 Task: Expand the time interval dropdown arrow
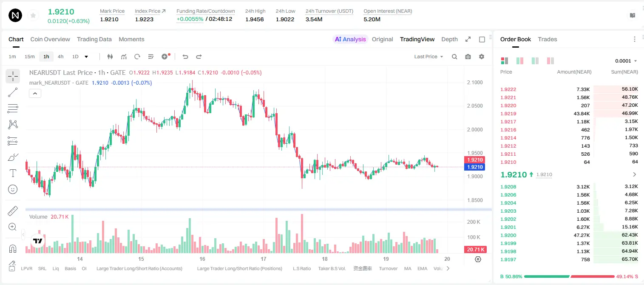pyautogui.click(x=87, y=57)
